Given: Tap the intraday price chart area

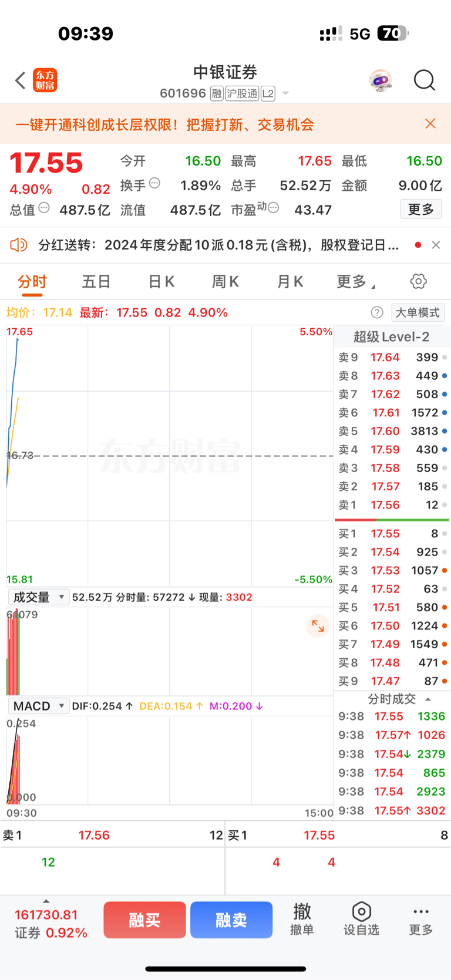Looking at the screenshot, I should click(x=170, y=456).
